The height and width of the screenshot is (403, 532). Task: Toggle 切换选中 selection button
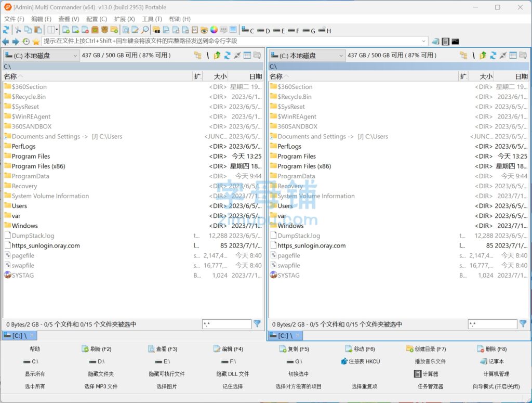tap(298, 374)
